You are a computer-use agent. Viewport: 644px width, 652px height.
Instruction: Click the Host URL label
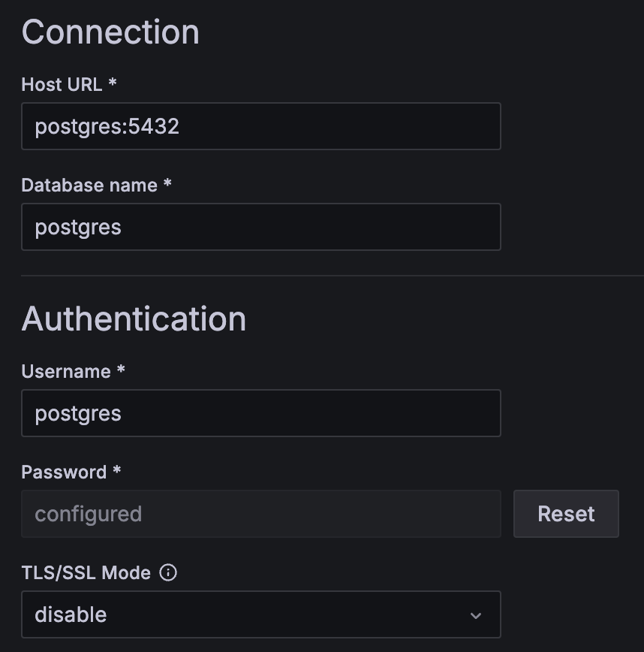pyautogui.click(x=62, y=85)
